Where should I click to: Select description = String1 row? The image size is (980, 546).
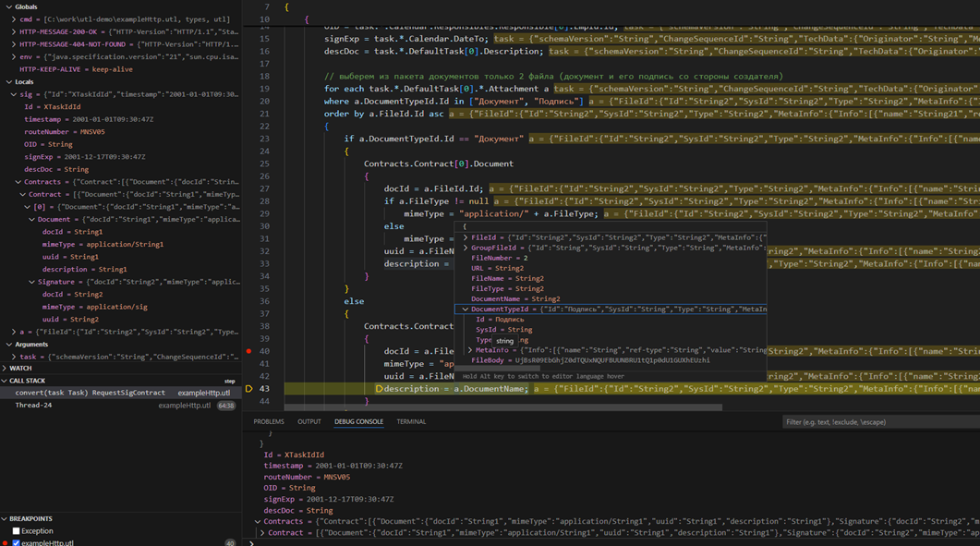121,270
